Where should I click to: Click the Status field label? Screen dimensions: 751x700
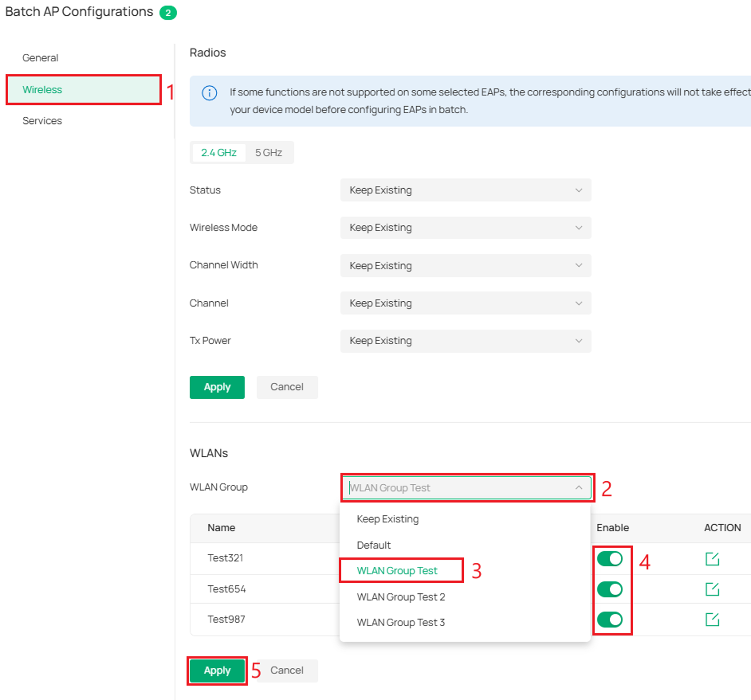pos(205,190)
